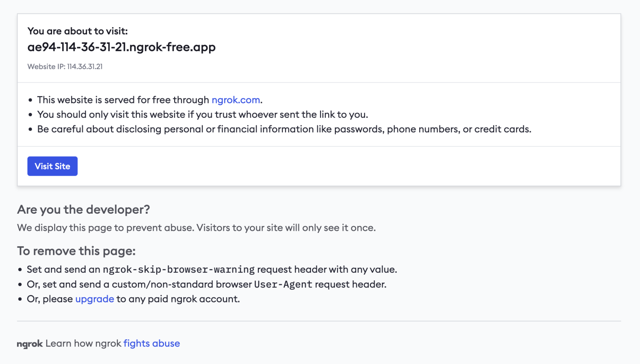The image size is (640, 364).
Task: Click the 'To remove this page' heading
Action: coord(76,251)
